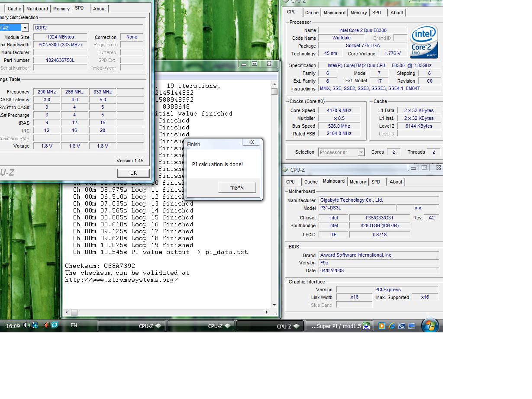Click the Super PI vertical scrollbar thumb
Image resolution: width=532 pixels, height=399 pixels.
[x=274, y=91]
